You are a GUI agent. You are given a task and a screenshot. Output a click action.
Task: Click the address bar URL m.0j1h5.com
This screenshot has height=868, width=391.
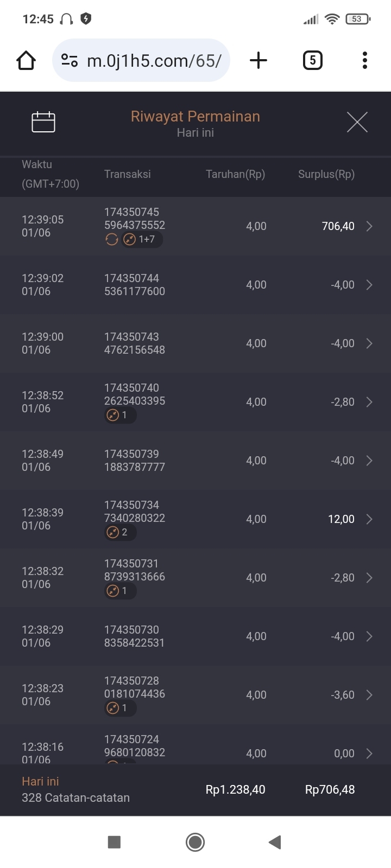click(154, 61)
